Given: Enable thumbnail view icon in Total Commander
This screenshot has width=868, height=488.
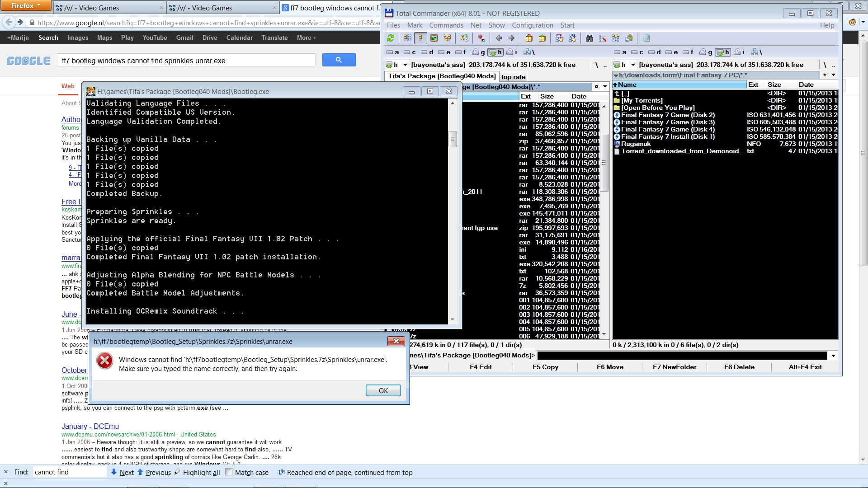Looking at the screenshot, I should pos(434,38).
